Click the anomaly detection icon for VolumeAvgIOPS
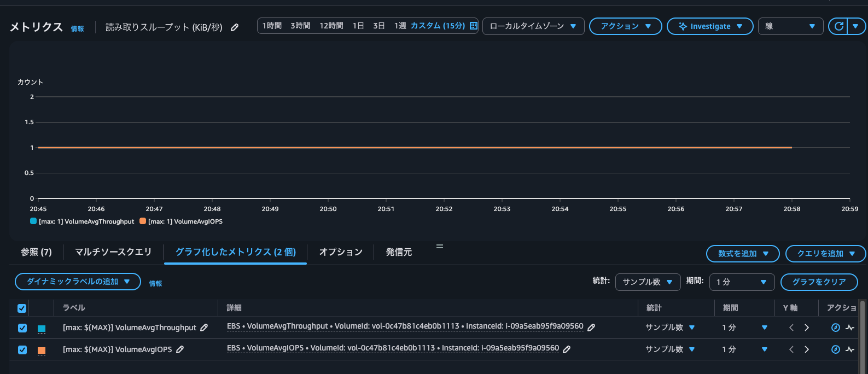Viewport: 868px width, 374px height. (850, 349)
